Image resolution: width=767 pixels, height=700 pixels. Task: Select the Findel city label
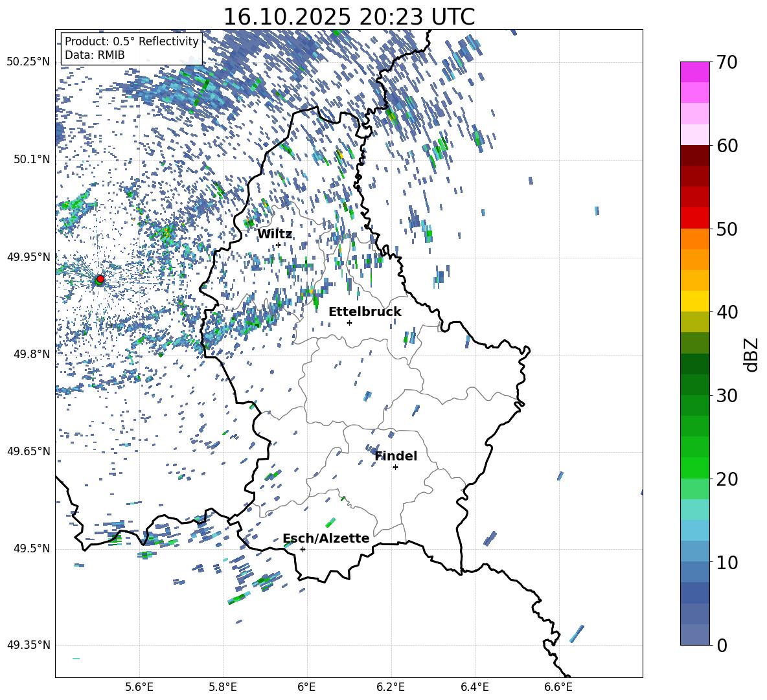click(x=396, y=456)
